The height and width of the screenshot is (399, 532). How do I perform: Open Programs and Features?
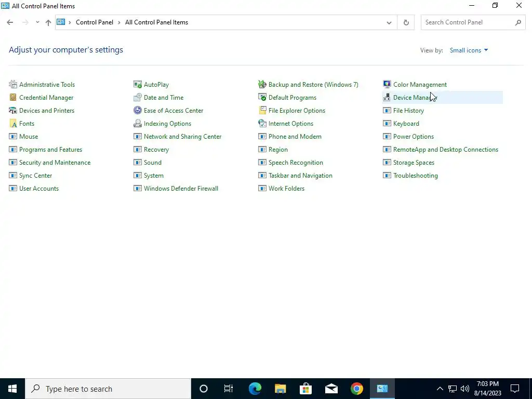[50, 149]
